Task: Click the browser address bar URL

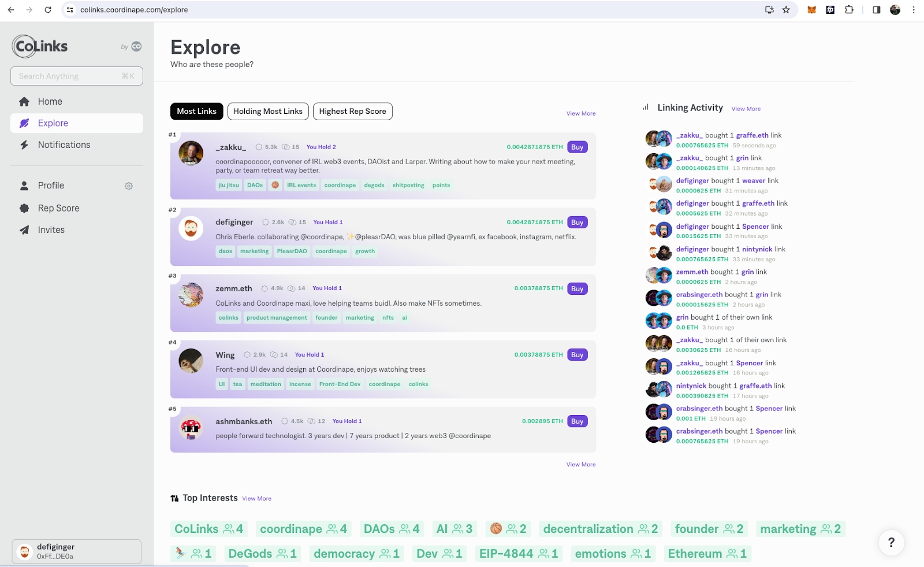Action: coord(134,10)
